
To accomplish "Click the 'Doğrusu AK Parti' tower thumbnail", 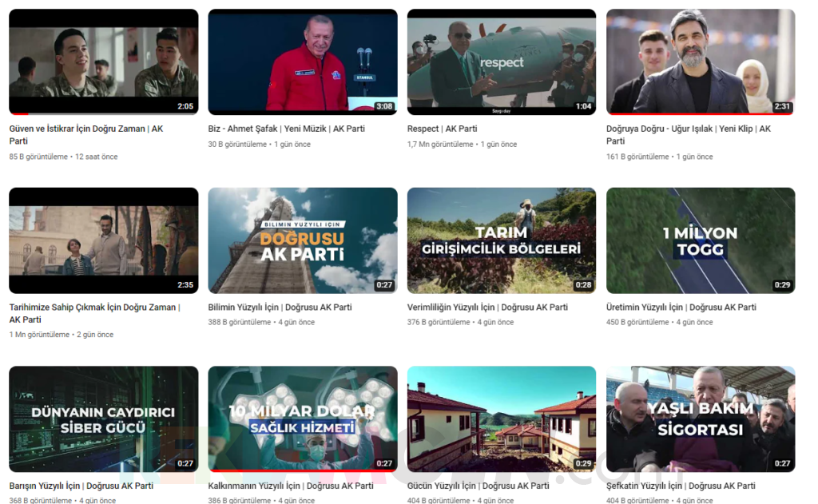I will click(302, 240).
